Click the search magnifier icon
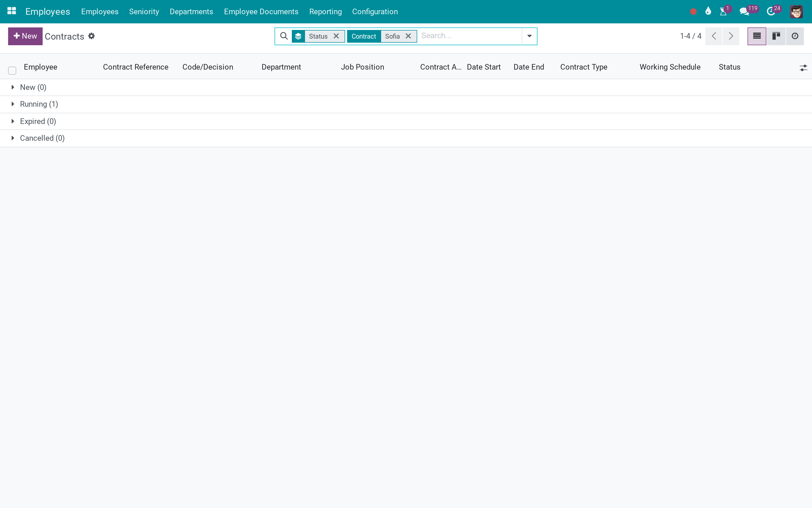 tap(284, 36)
